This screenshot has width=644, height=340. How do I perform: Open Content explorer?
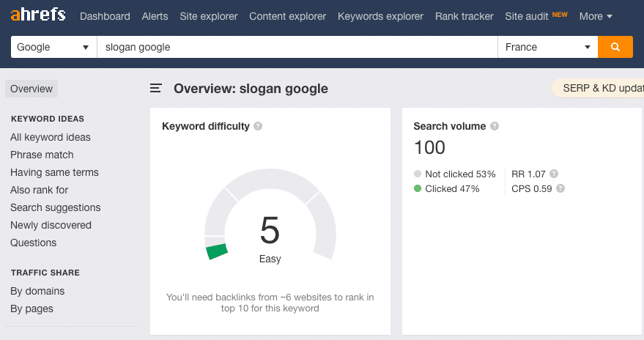coord(287,16)
